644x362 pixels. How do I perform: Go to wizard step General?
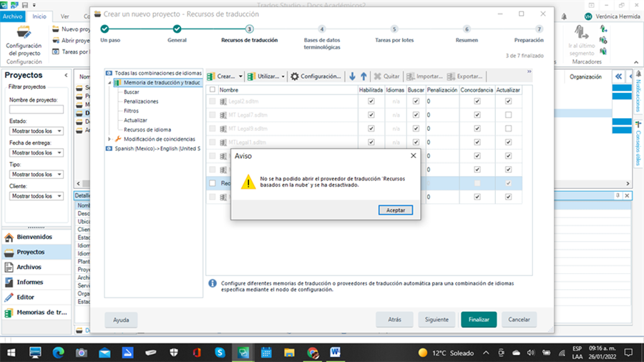pos(177,29)
